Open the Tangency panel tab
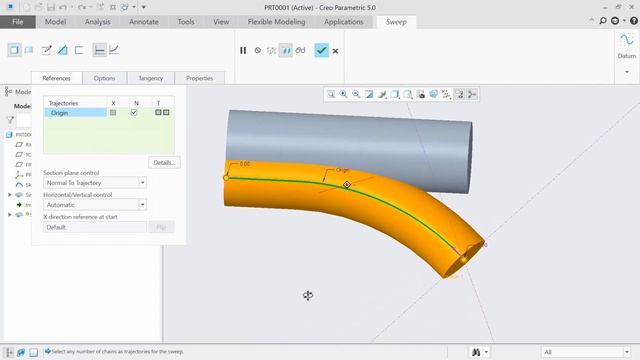 (151, 78)
